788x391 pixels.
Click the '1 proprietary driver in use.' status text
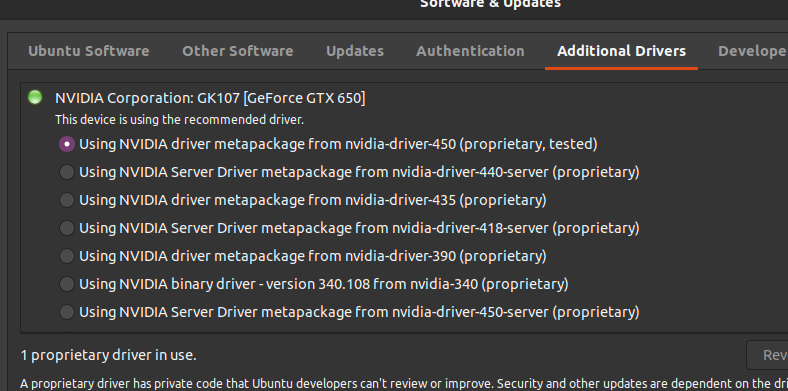109,355
